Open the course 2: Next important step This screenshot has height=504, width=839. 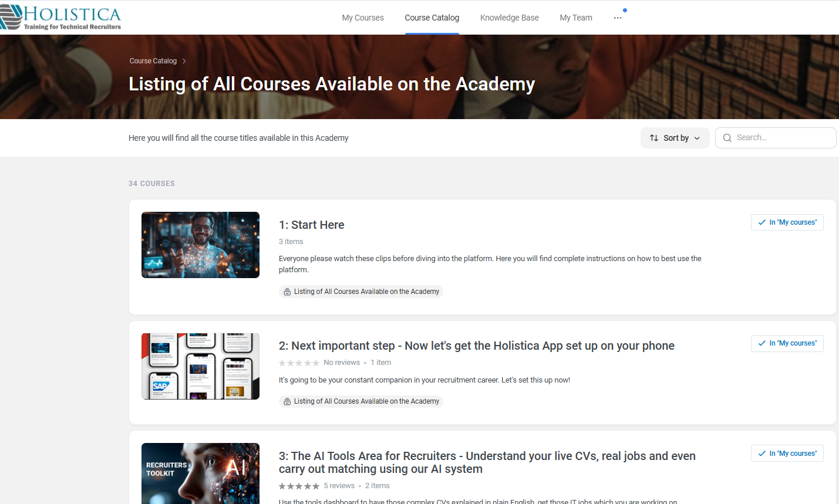click(477, 346)
